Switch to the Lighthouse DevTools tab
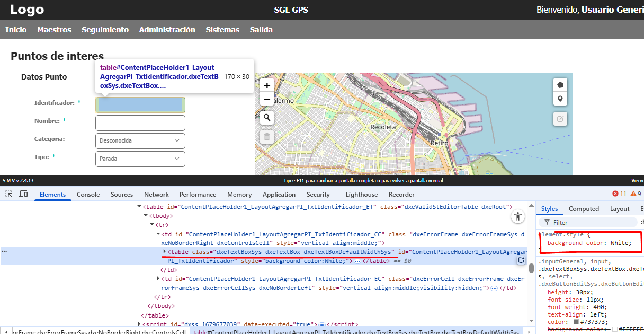Viewport: 644px width, 334px height. coord(362,195)
